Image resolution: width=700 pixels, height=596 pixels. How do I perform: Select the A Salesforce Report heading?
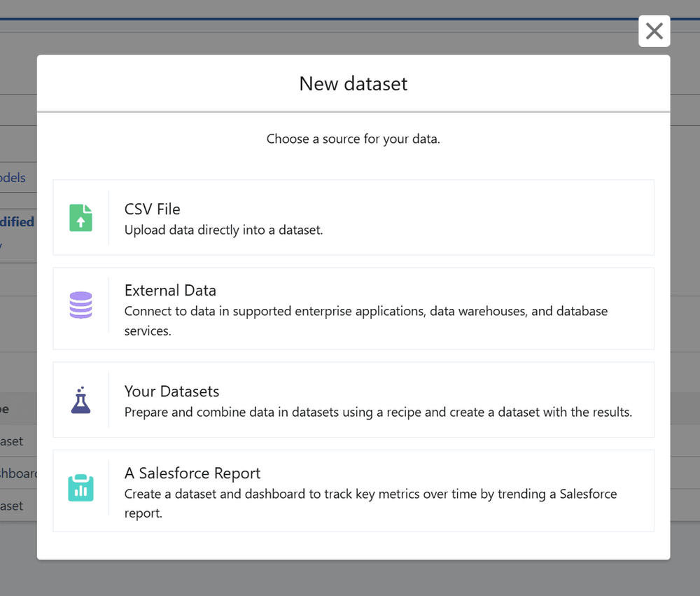point(192,473)
